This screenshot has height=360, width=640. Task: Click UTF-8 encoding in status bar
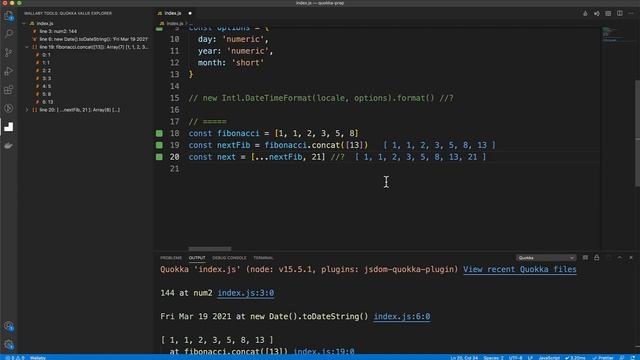pyautogui.click(x=515, y=358)
